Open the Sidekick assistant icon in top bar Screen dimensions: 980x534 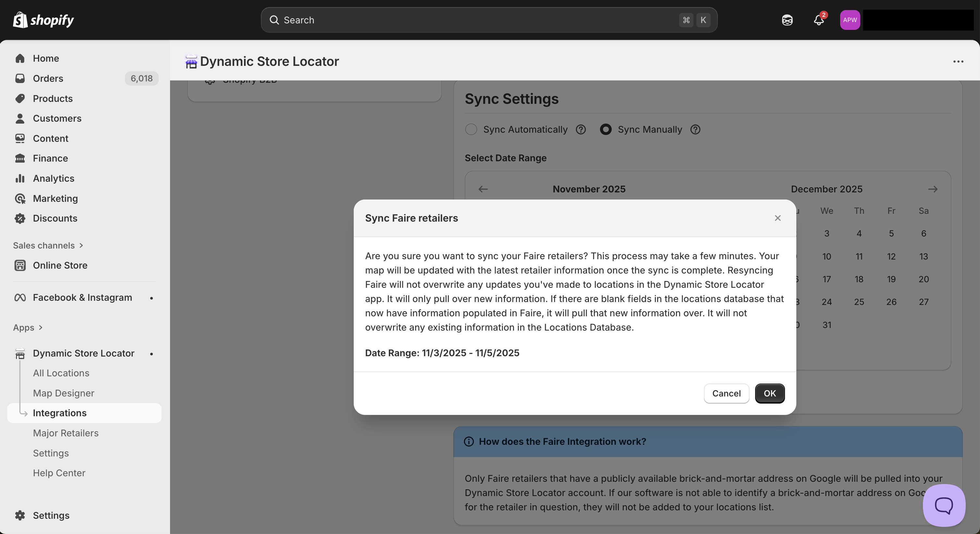click(x=787, y=20)
